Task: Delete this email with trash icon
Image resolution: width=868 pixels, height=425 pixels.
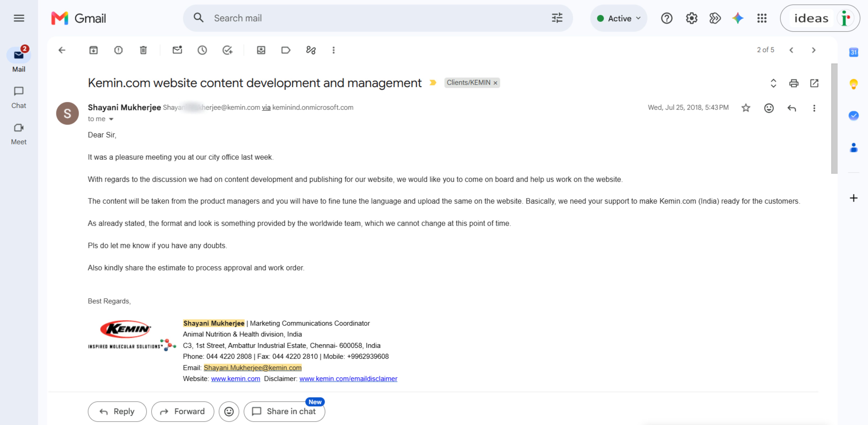Action: point(143,50)
